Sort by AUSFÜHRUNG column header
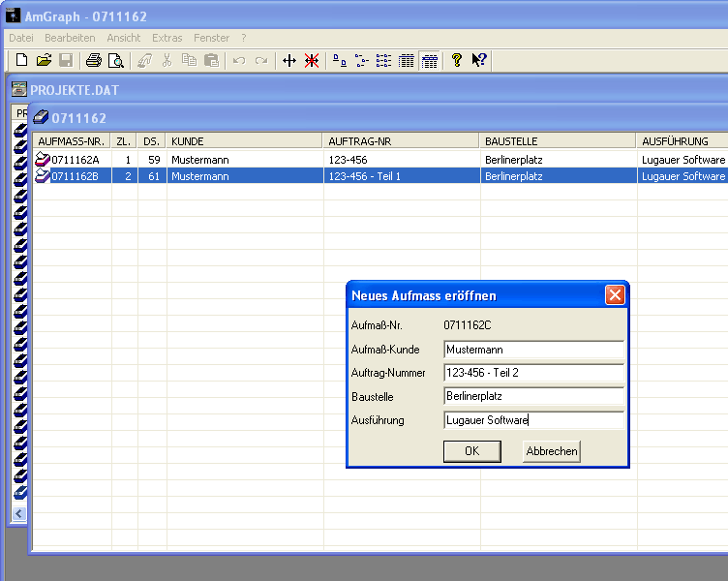Image resolution: width=728 pixels, height=581 pixels. click(x=682, y=140)
